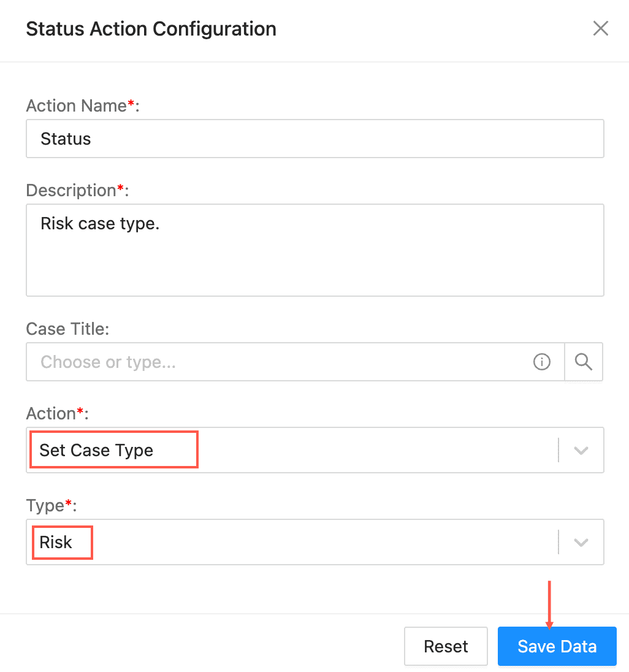Click the info icon in Case Title

542,362
